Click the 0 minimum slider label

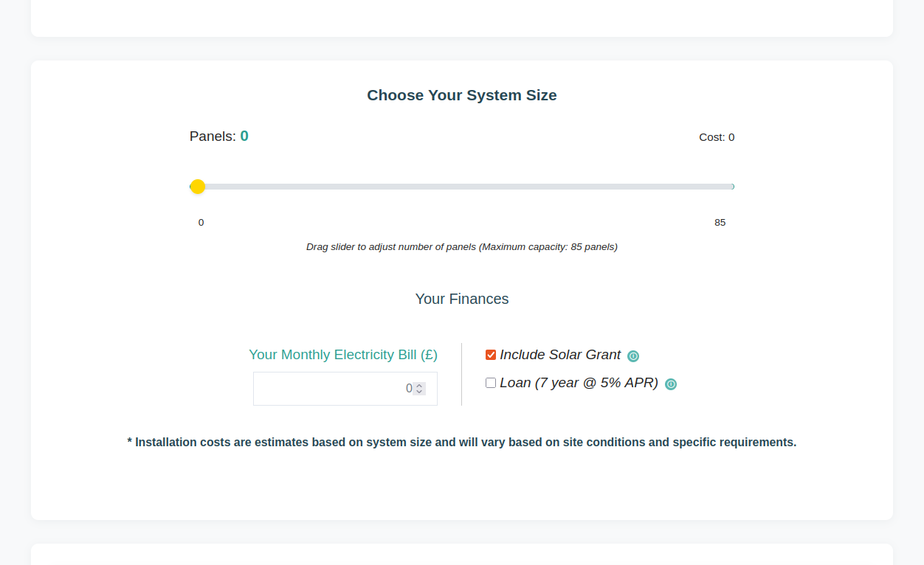[x=200, y=222]
